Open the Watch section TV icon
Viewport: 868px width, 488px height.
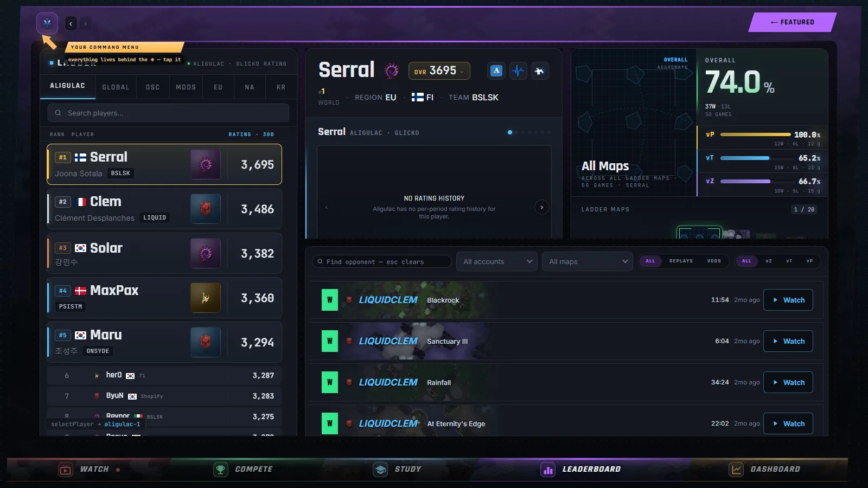pyautogui.click(x=66, y=470)
